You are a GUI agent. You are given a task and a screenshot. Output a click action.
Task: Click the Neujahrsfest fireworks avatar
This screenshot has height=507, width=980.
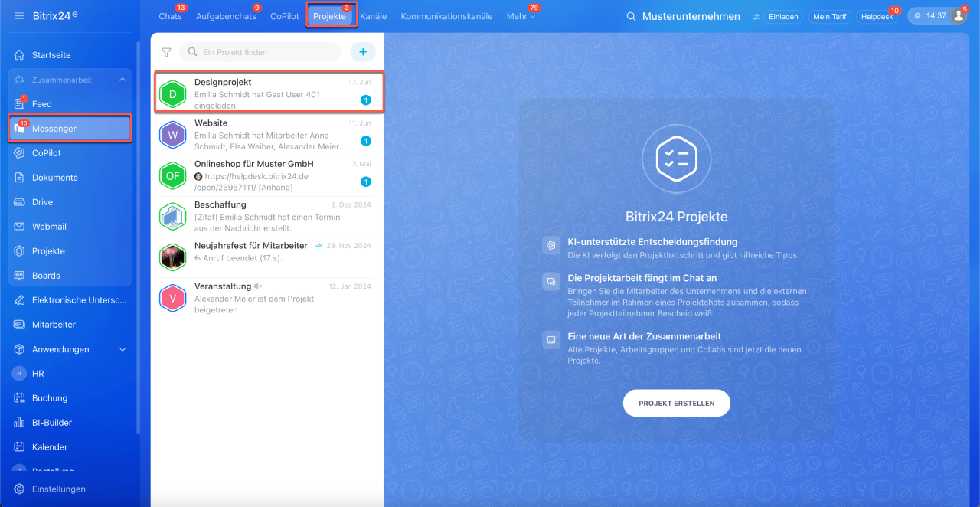coord(172,257)
